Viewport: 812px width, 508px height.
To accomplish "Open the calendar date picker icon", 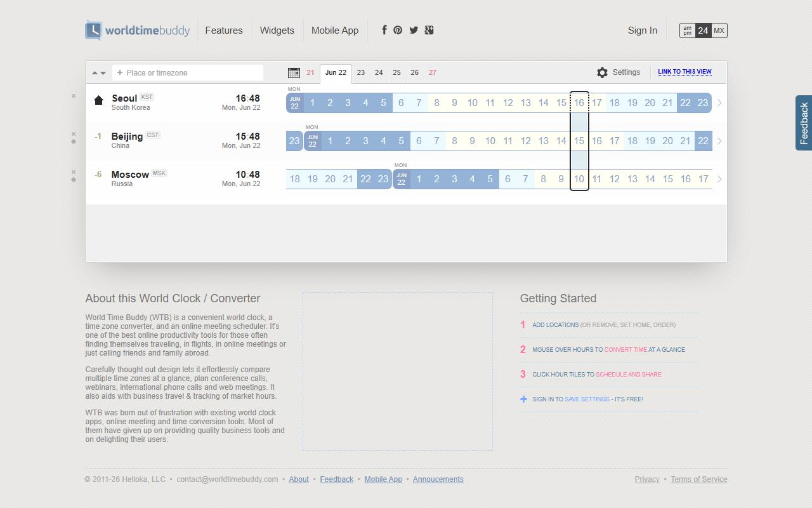I will point(294,72).
